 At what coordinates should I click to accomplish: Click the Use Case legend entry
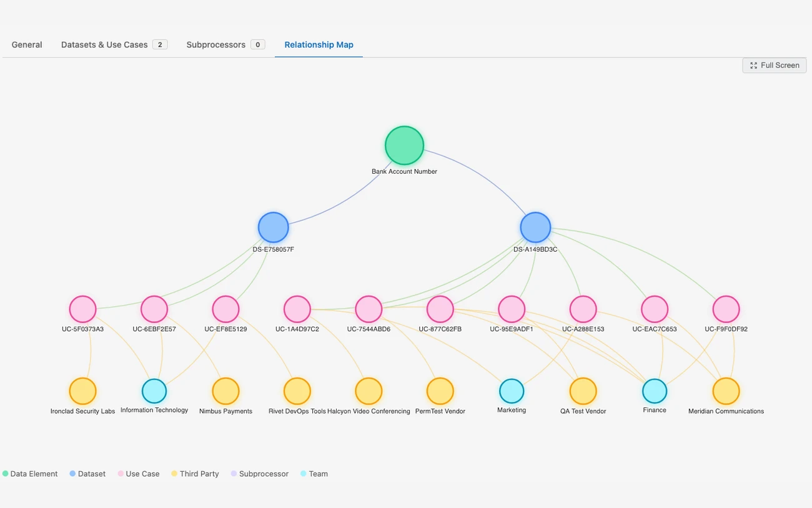(139, 474)
